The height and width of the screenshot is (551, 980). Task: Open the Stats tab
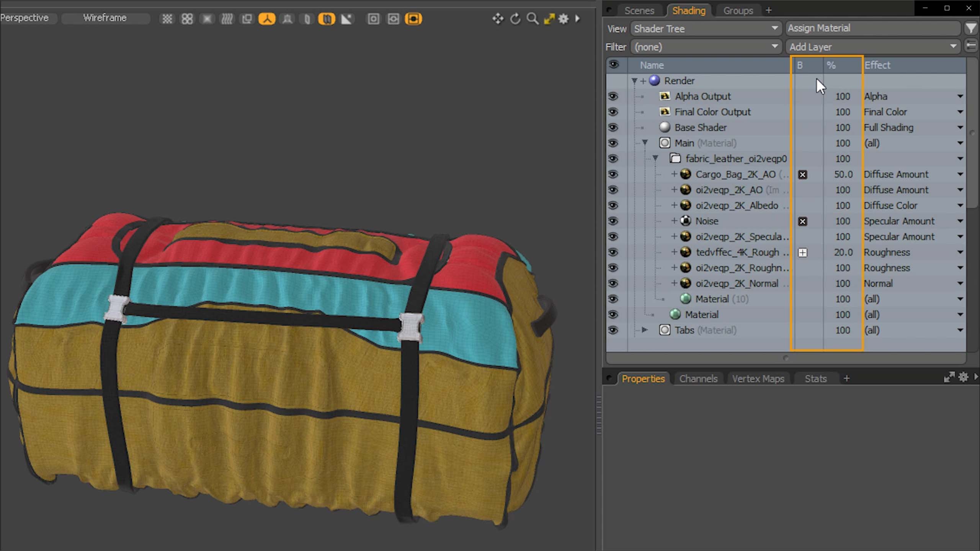[x=815, y=378]
